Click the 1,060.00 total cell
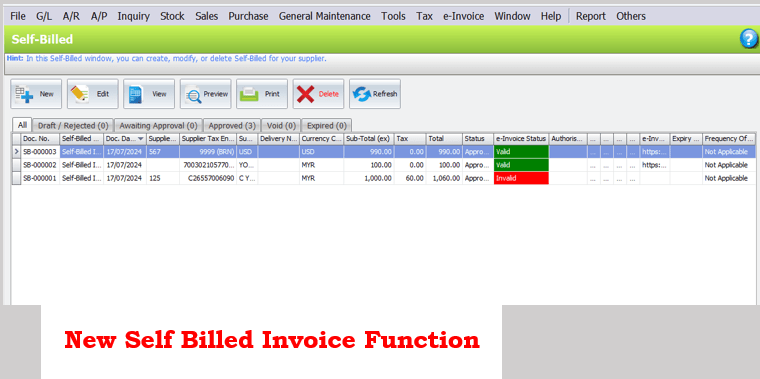This screenshot has height=379, width=760. [444, 178]
